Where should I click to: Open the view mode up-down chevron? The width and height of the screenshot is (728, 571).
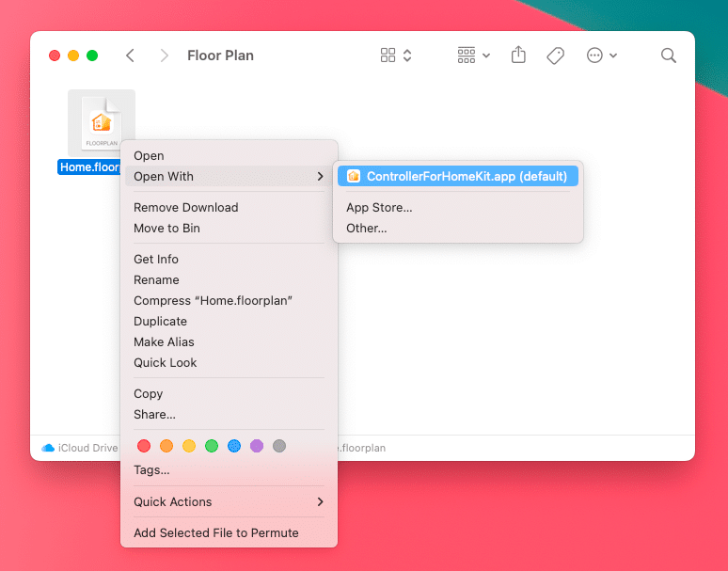[x=407, y=56]
